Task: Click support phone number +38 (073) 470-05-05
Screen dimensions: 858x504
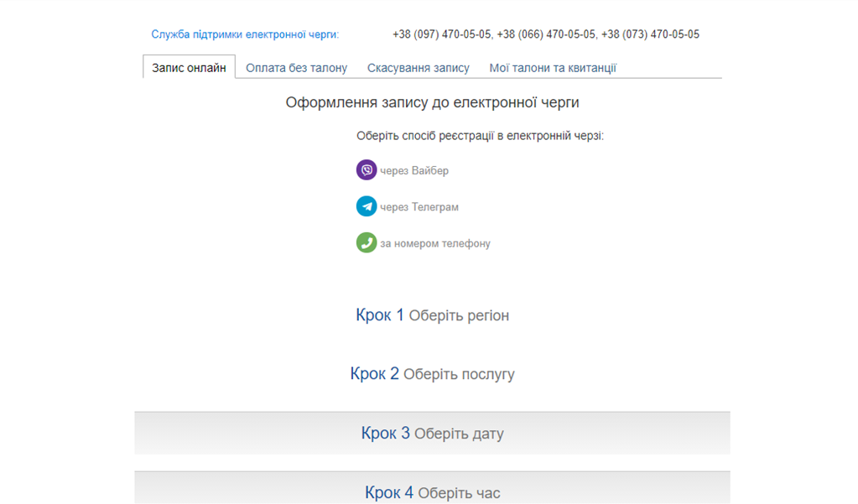Action: click(x=651, y=34)
